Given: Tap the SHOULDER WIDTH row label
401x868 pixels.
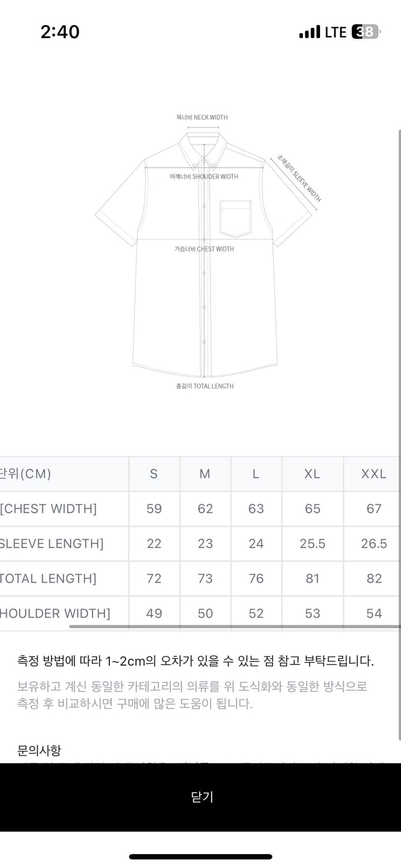Looking at the screenshot, I should pyautogui.click(x=55, y=613).
